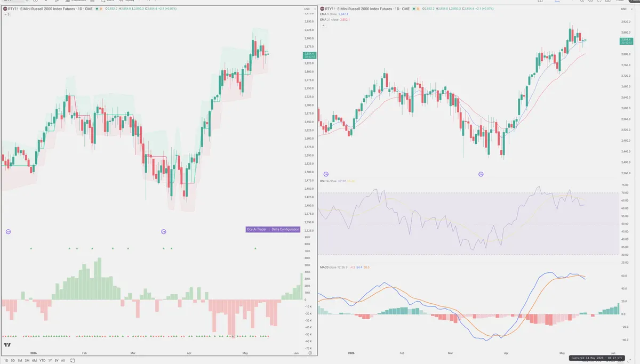Select the 6M time range button

(x=34, y=360)
